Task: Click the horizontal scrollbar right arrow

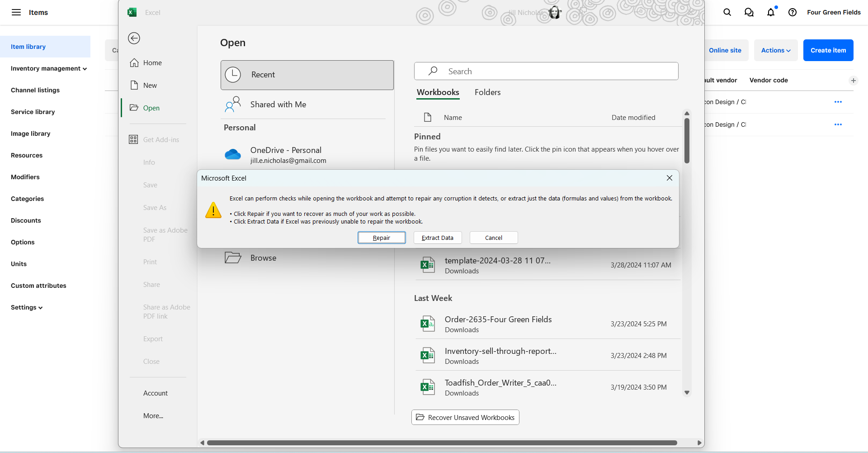Action: pos(699,443)
